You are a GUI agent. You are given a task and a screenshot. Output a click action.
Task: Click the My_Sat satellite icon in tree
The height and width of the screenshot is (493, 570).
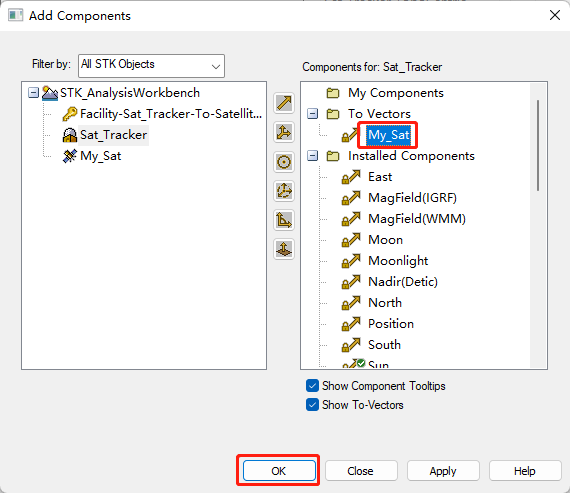click(x=70, y=156)
